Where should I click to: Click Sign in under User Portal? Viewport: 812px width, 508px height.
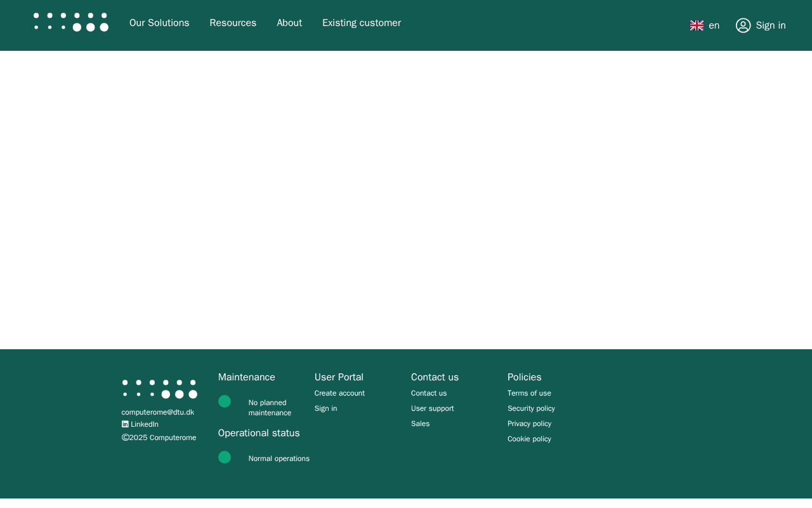coord(326,408)
